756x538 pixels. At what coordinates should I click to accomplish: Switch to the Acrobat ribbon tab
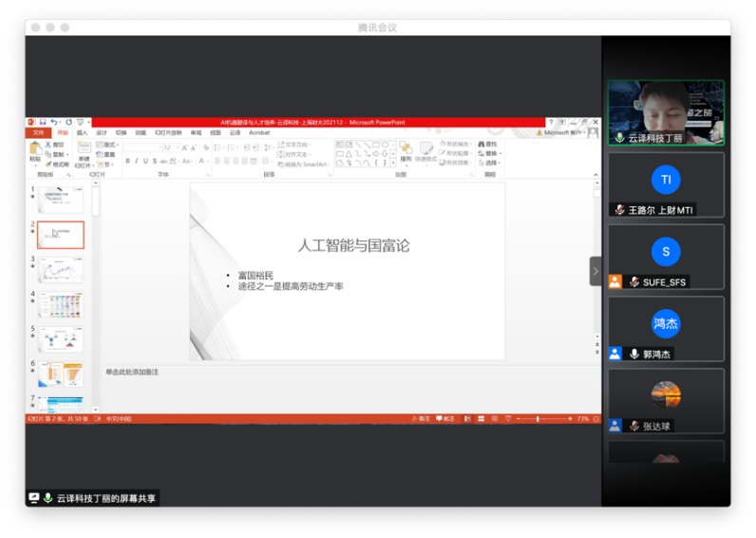[x=259, y=133]
